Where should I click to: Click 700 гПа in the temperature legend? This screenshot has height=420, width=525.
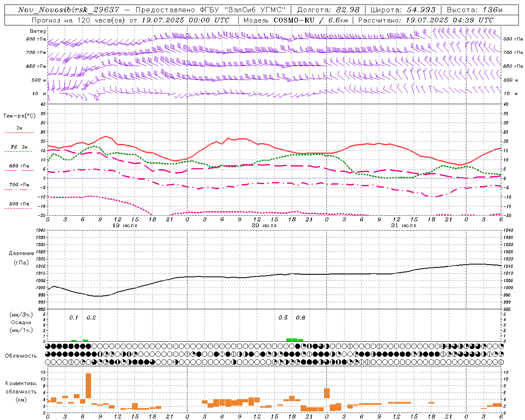(19, 185)
